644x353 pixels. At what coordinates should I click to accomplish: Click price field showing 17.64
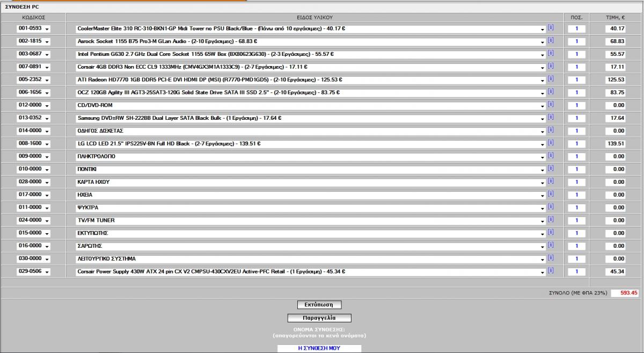click(615, 118)
